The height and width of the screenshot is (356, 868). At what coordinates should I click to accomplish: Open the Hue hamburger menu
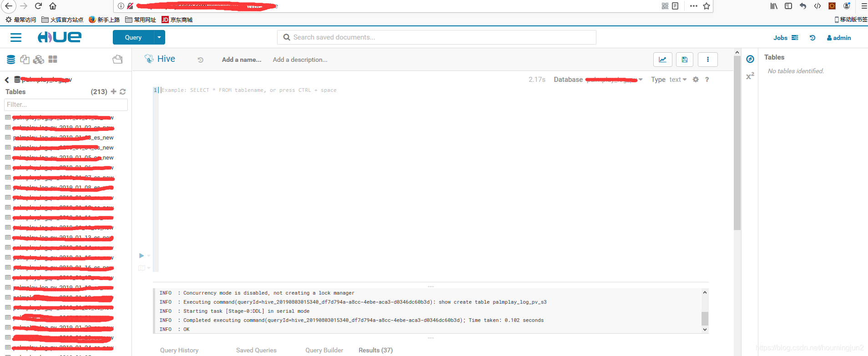16,37
